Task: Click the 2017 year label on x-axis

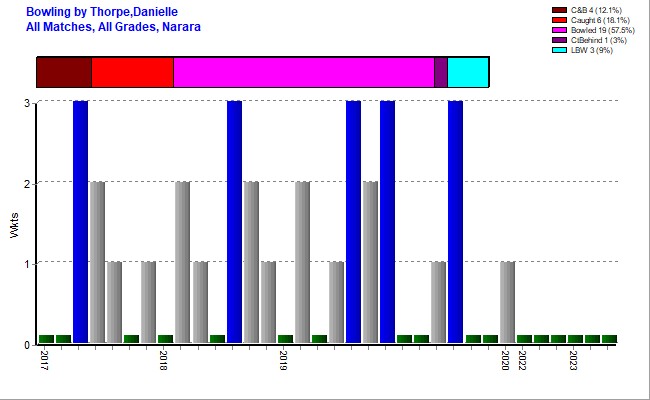Action: pos(44,360)
